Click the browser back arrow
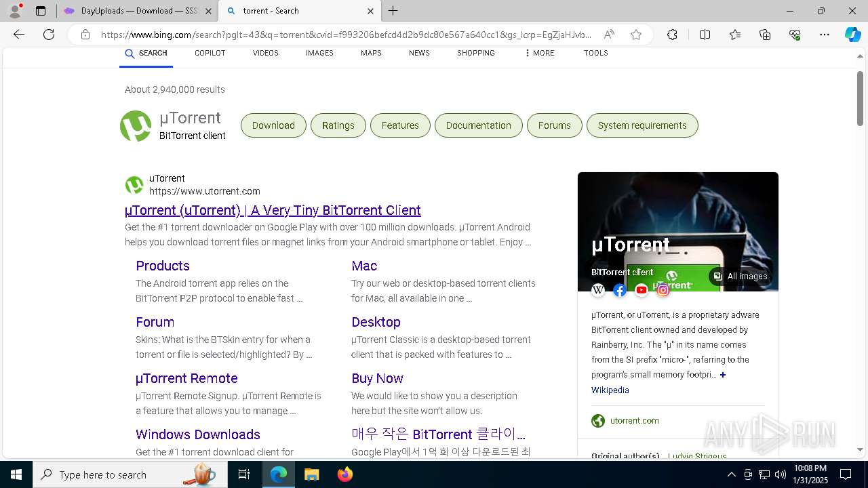The height and width of the screenshot is (488, 868). tap(19, 35)
